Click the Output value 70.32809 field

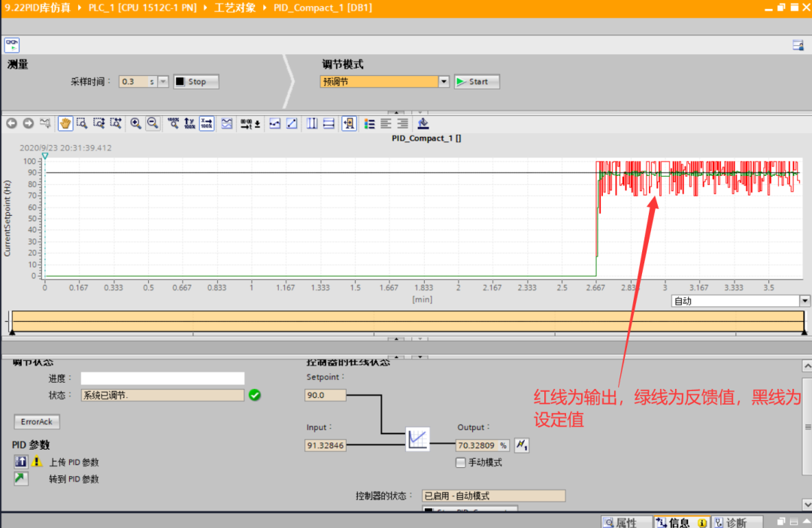pyautogui.click(x=482, y=445)
